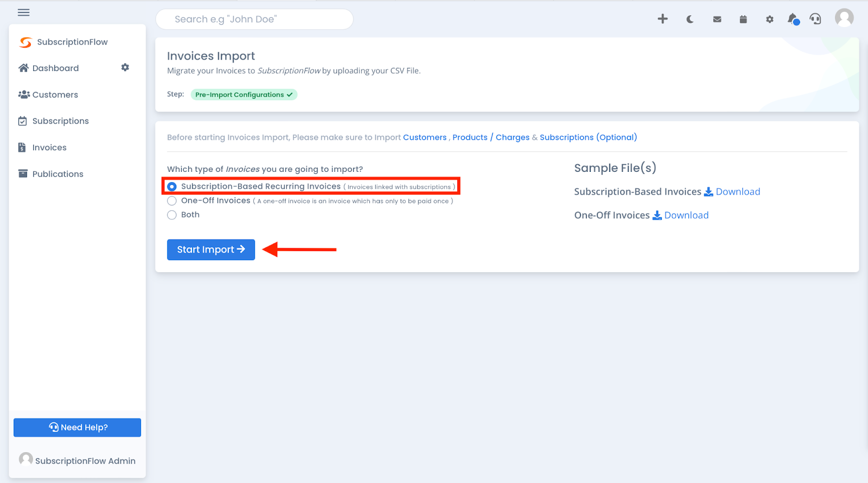Click download icon for Subscription-Based Invoices
868x483 pixels.
coord(709,192)
